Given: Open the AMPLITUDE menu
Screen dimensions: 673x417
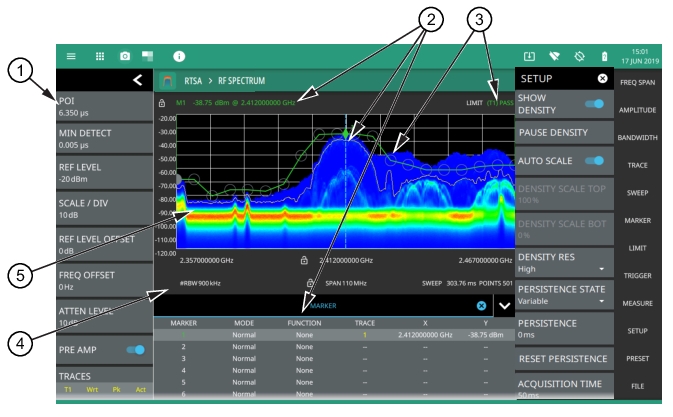Looking at the screenshot, I should tap(638, 109).
